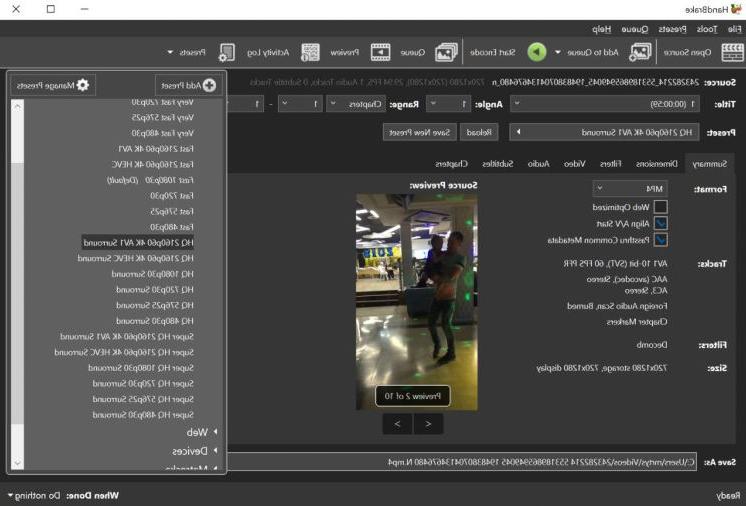Switch to the Video tab

point(574,164)
